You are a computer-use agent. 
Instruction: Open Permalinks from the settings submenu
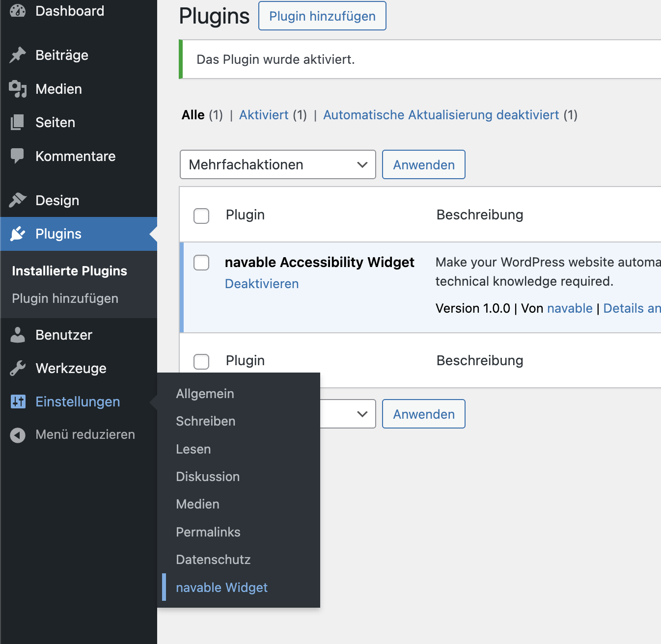pos(208,532)
